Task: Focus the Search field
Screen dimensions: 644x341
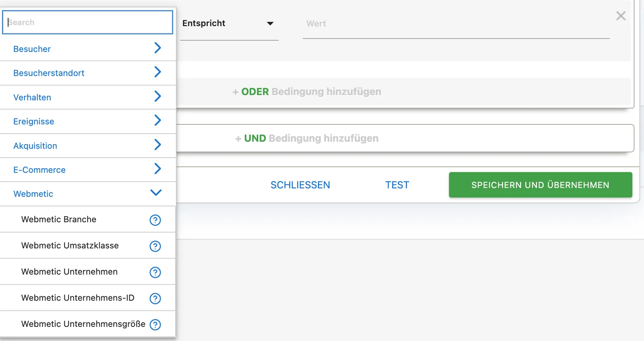Action: 88,22
